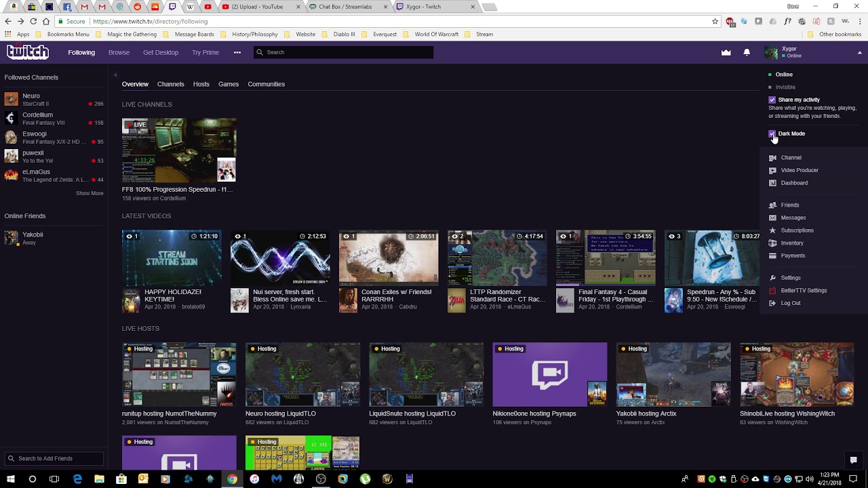Open the Prime loot crown icon
Viewport: 868px width, 488px height.
coord(726,52)
